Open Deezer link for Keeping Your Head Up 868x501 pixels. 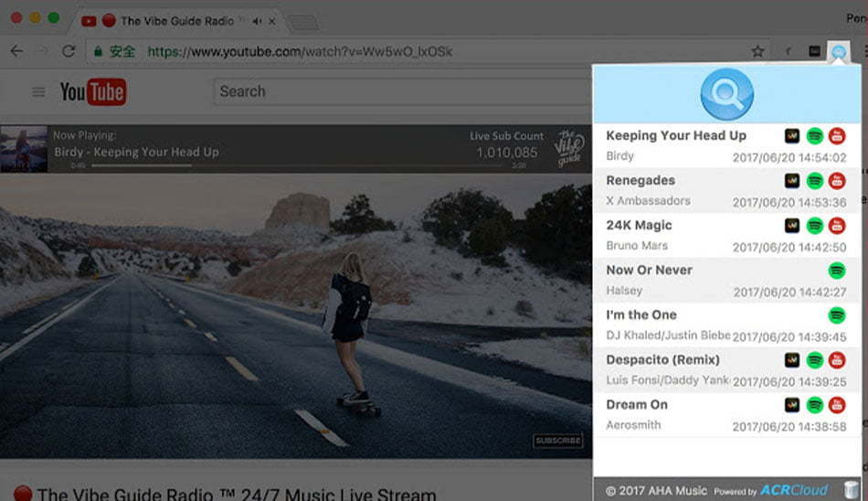point(792,136)
